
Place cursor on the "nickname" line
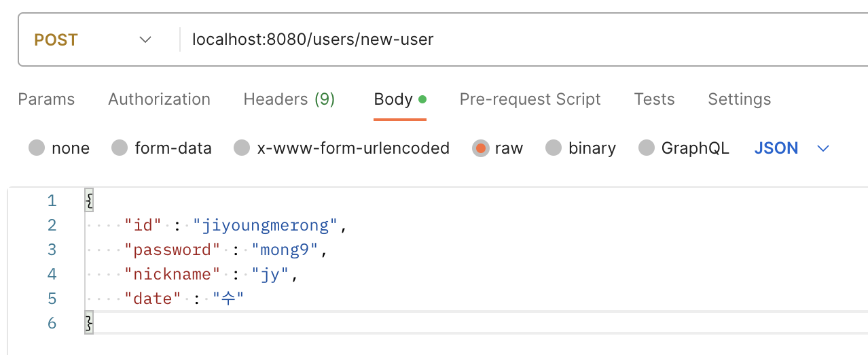click(475, 274)
